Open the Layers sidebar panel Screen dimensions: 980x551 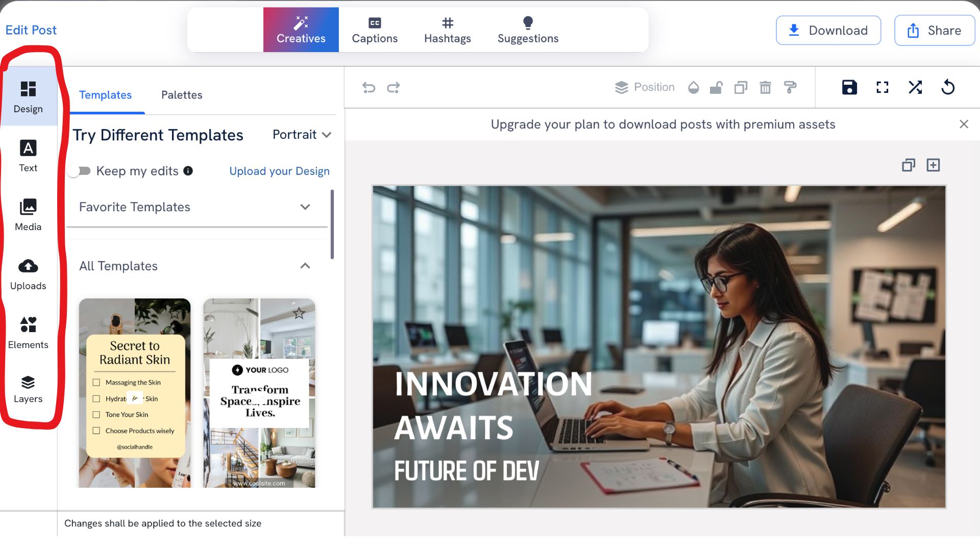28,389
